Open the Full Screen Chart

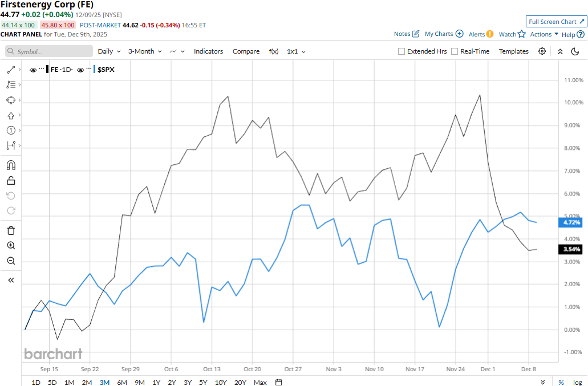coord(556,22)
